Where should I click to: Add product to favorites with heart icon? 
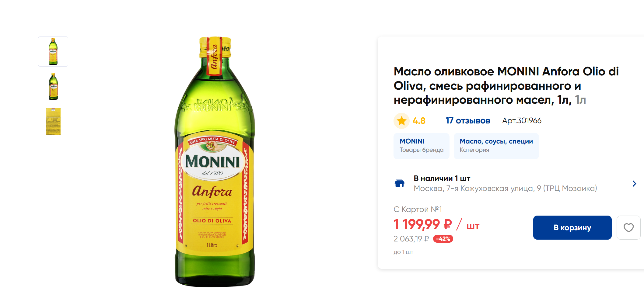(628, 227)
